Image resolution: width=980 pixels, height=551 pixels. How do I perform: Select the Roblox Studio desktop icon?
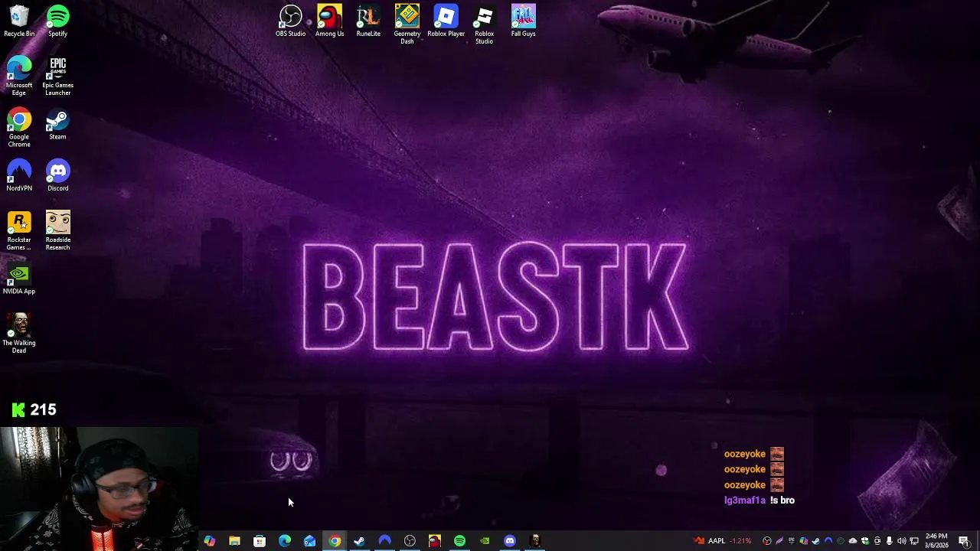484,24
